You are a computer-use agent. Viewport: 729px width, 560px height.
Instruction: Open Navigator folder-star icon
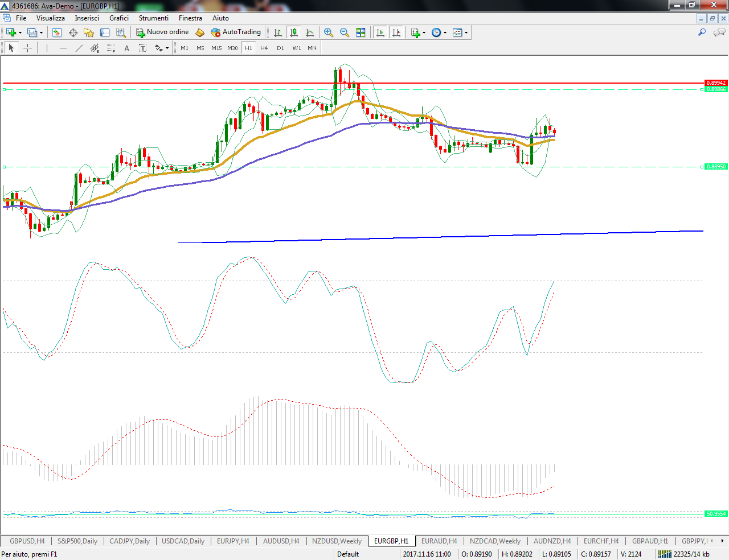(89, 32)
